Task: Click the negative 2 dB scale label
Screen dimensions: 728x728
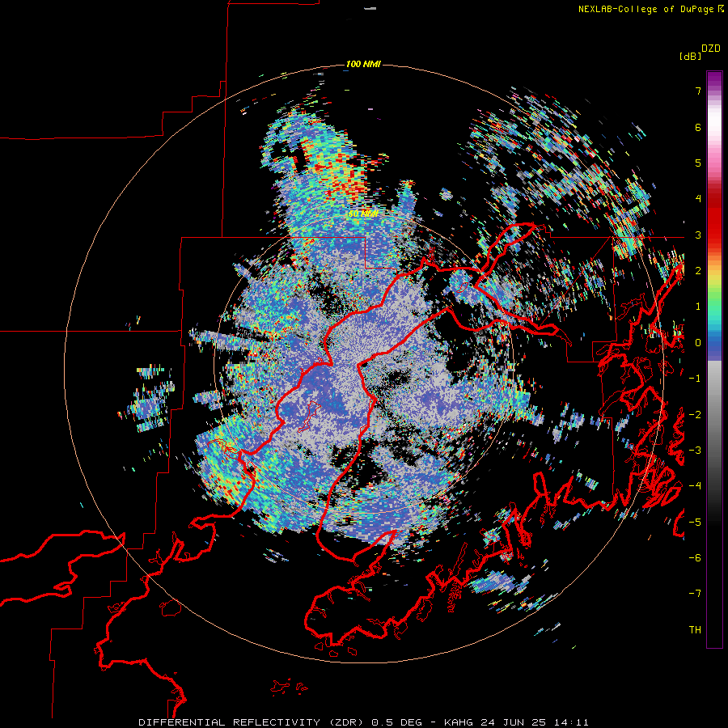Action: tap(695, 415)
